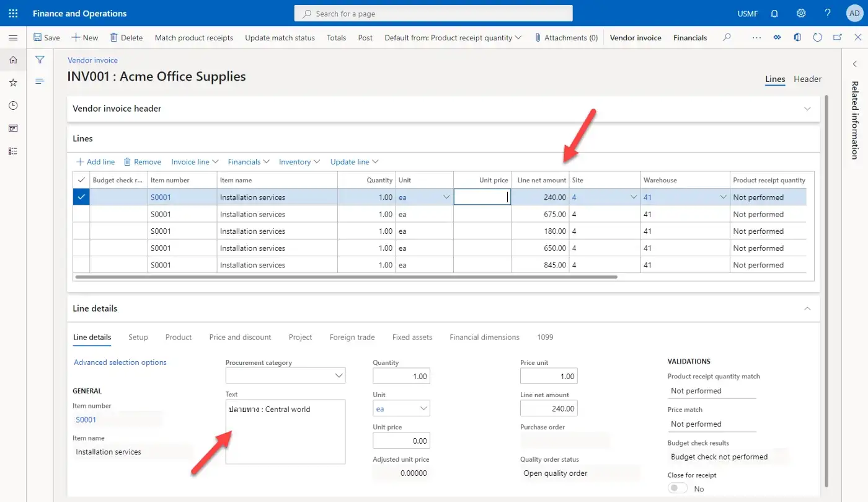Viewport: 868px width, 502px height.
Task: Open Workspaces icon in sidebar
Action: tap(13, 128)
